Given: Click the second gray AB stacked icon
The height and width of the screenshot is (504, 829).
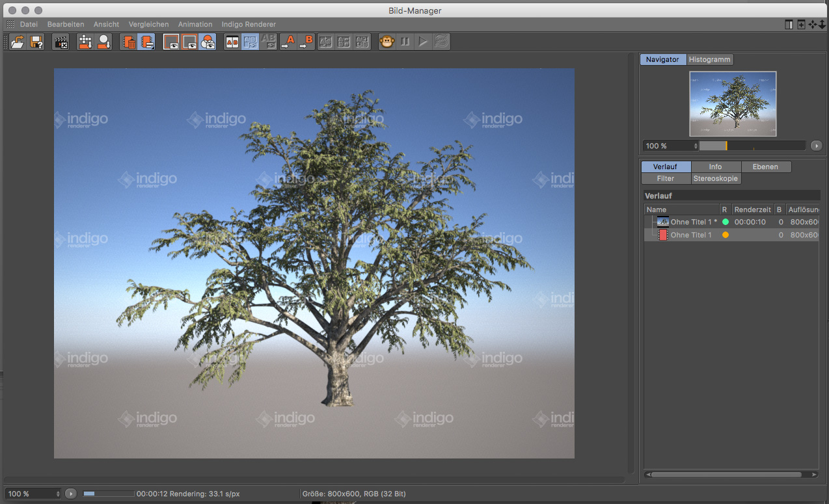Looking at the screenshot, I should click(344, 42).
